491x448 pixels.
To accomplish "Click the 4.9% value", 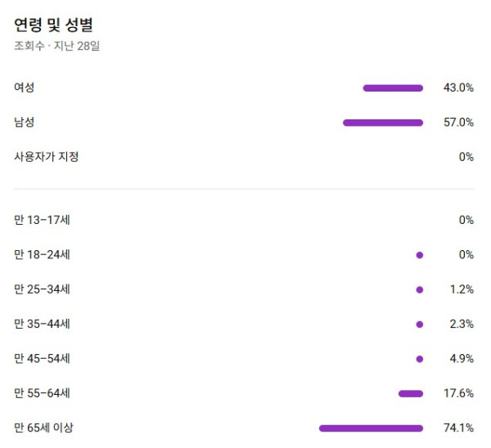I will [462, 359].
